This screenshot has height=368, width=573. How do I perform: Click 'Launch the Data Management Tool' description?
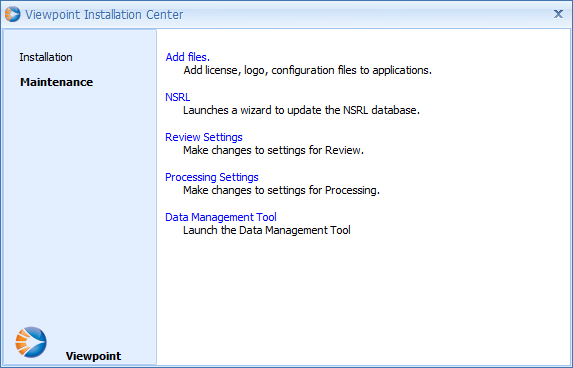(x=267, y=230)
